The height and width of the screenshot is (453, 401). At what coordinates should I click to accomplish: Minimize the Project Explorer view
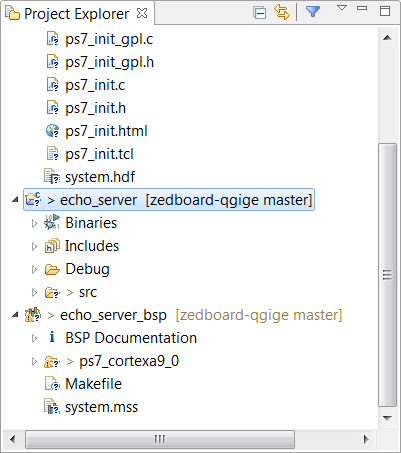coord(362,8)
